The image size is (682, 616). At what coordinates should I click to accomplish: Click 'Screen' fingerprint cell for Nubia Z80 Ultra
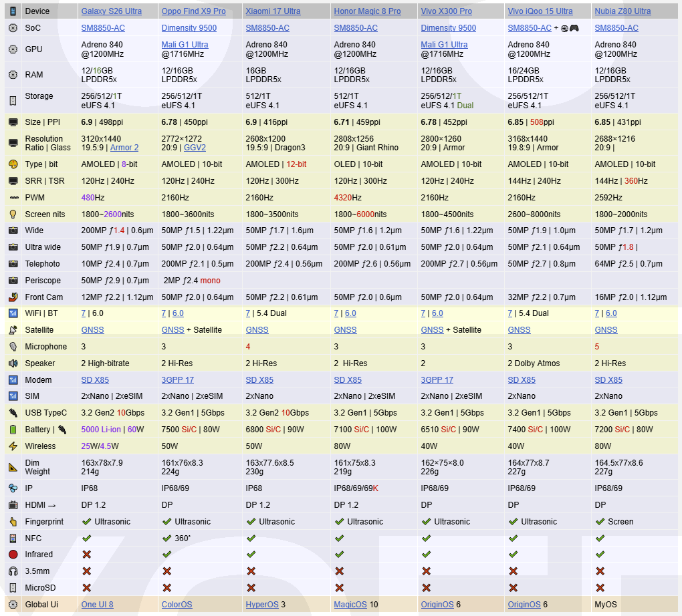[620, 522]
